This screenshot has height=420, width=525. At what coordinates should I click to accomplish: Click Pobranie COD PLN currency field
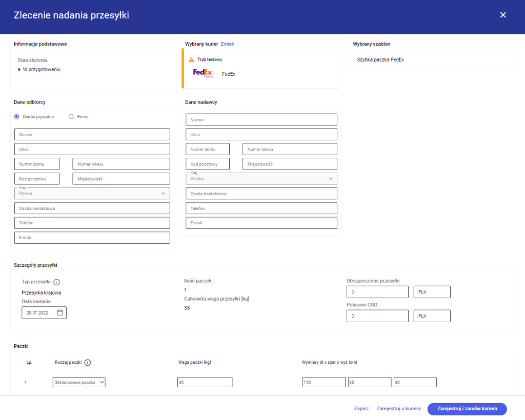pos(432,316)
